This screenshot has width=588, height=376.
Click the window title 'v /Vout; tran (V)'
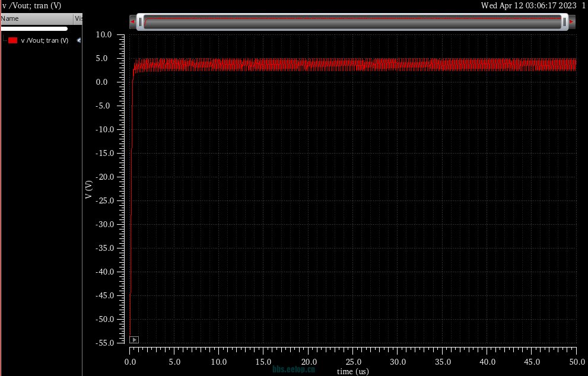pyautogui.click(x=32, y=5)
